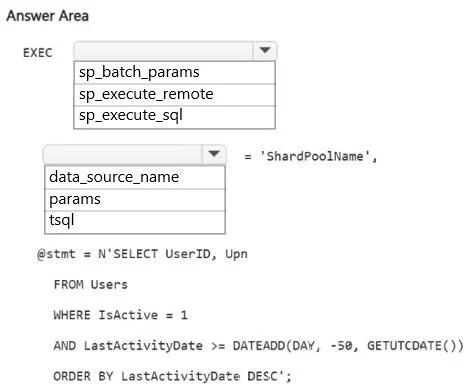
Task: Select sp_batch_params option
Action: point(174,72)
